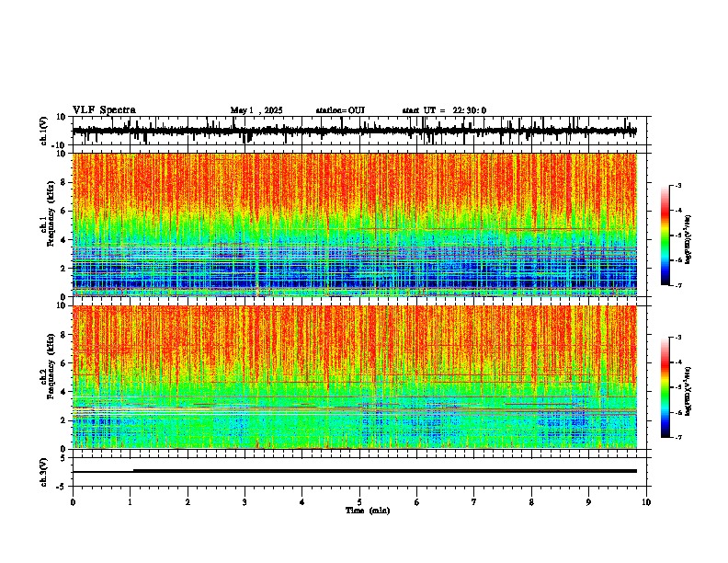Click the 'start UT = 22:30:0' label
The width and height of the screenshot is (728, 563).
(444, 110)
